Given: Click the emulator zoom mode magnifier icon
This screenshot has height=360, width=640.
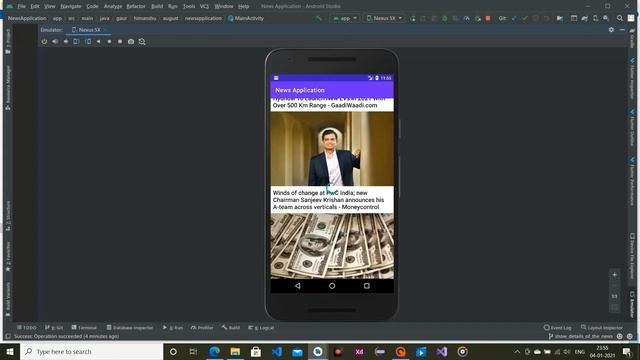Looking at the screenshot, I should [x=142, y=42].
